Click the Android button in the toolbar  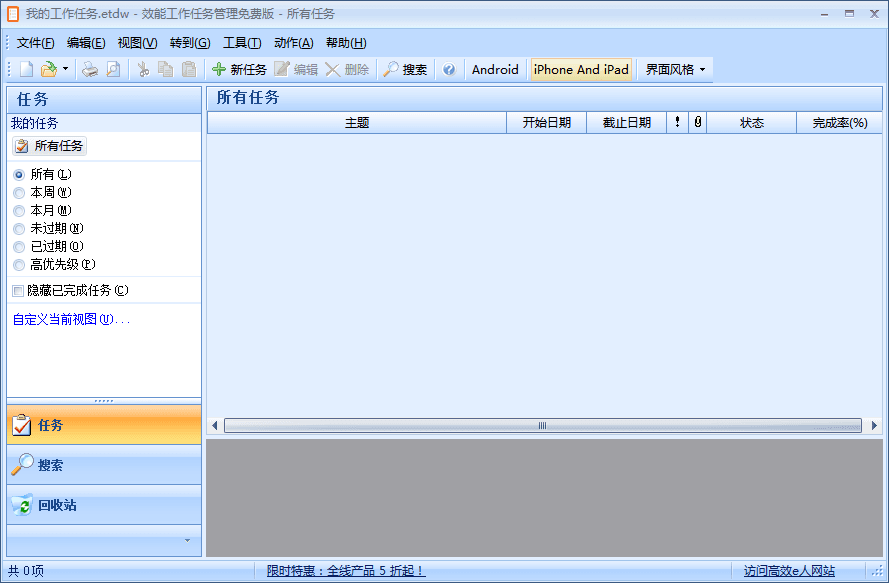pos(495,69)
